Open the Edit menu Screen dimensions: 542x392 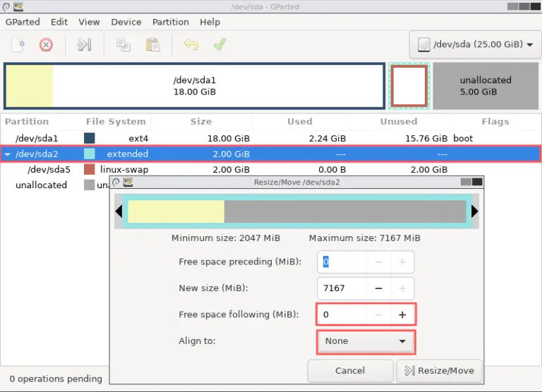59,22
